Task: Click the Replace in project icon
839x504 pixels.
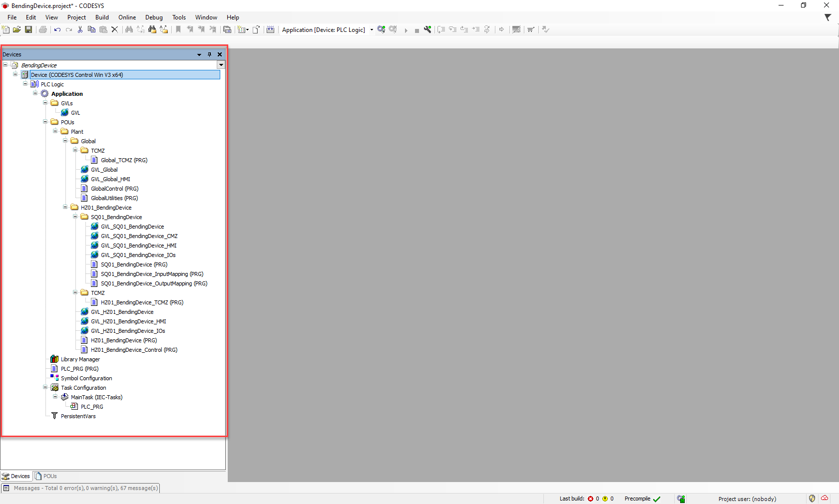Action: (164, 29)
